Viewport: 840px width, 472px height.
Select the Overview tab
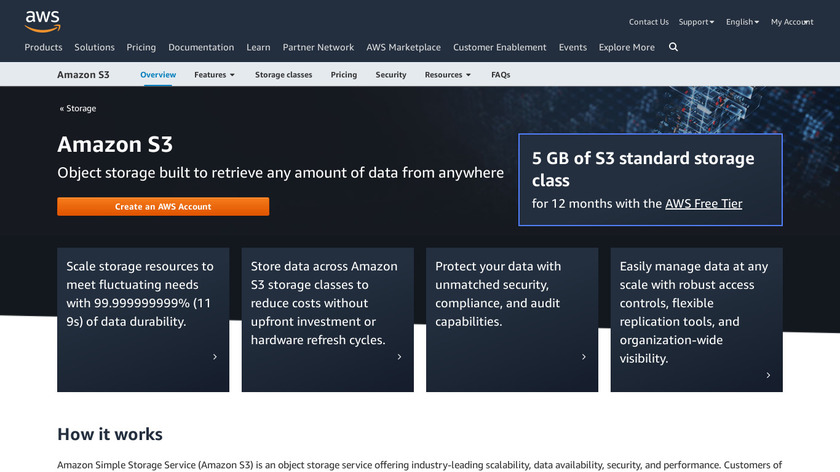click(x=158, y=74)
